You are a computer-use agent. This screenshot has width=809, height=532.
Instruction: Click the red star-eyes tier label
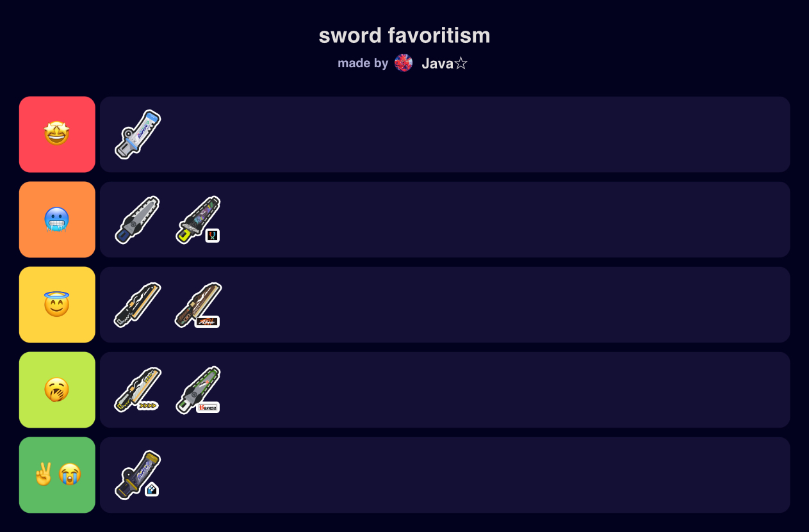57,134
